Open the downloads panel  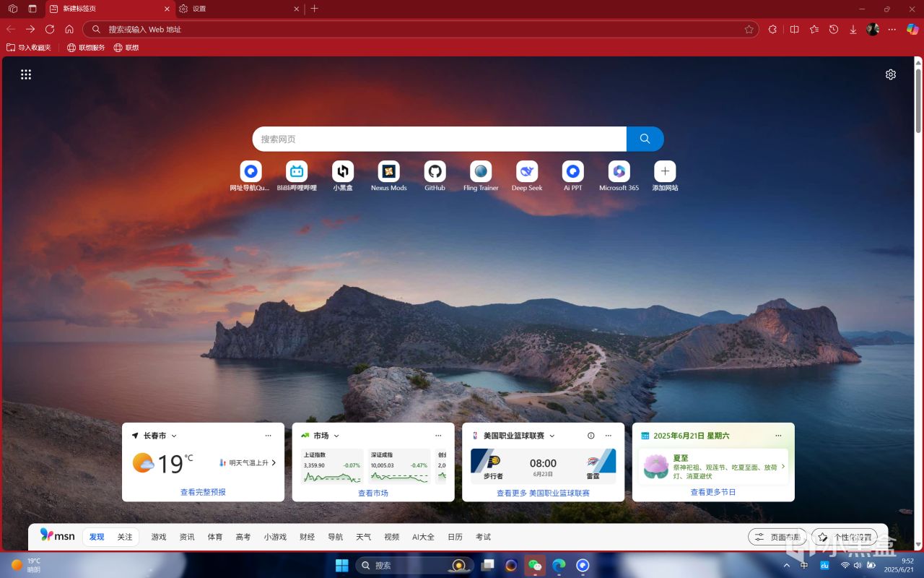pos(853,30)
